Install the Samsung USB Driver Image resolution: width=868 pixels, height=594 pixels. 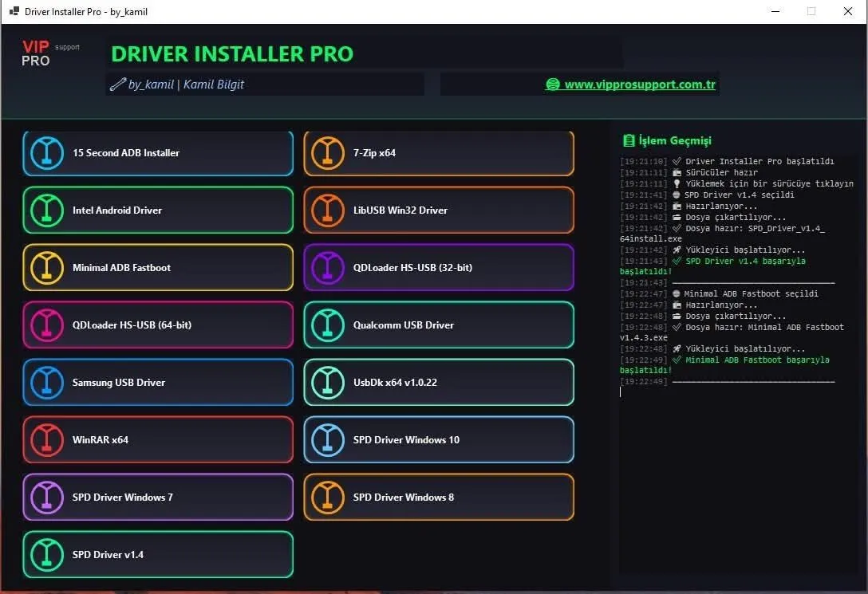[158, 383]
